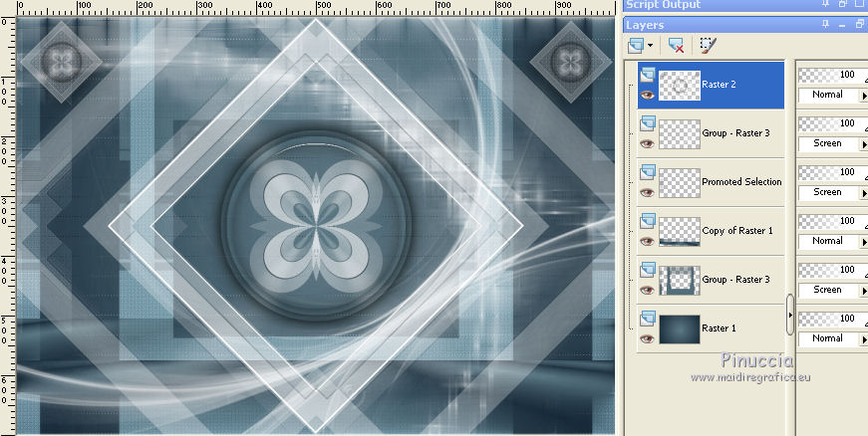Click the Copy of Raster 1 thumbnail
This screenshot has width=868, height=436.
(680, 231)
